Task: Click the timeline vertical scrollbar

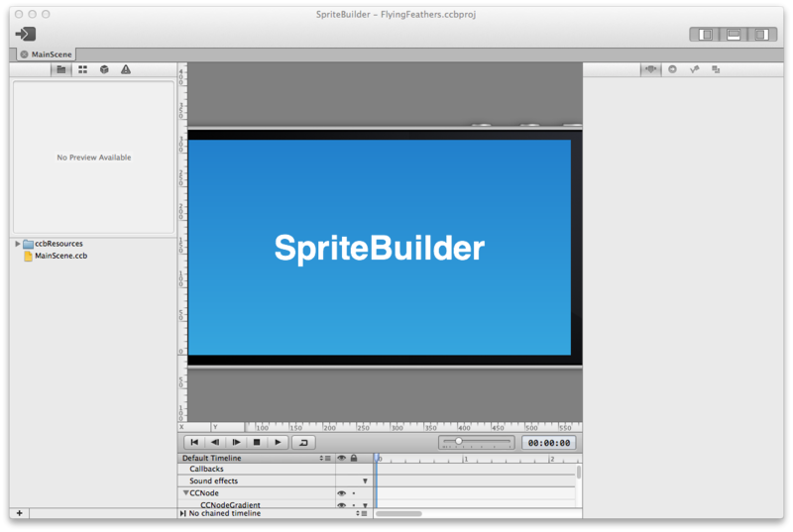Action: 579,472
